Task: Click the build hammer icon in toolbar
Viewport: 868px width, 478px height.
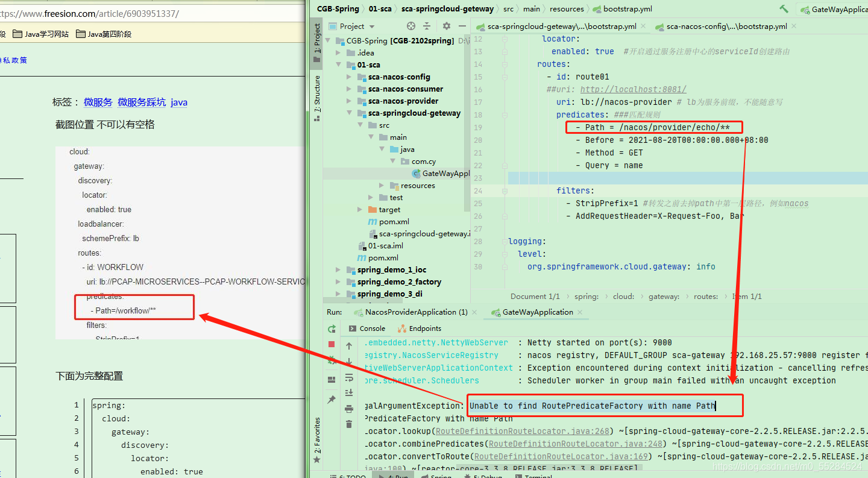Action: pos(784,8)
